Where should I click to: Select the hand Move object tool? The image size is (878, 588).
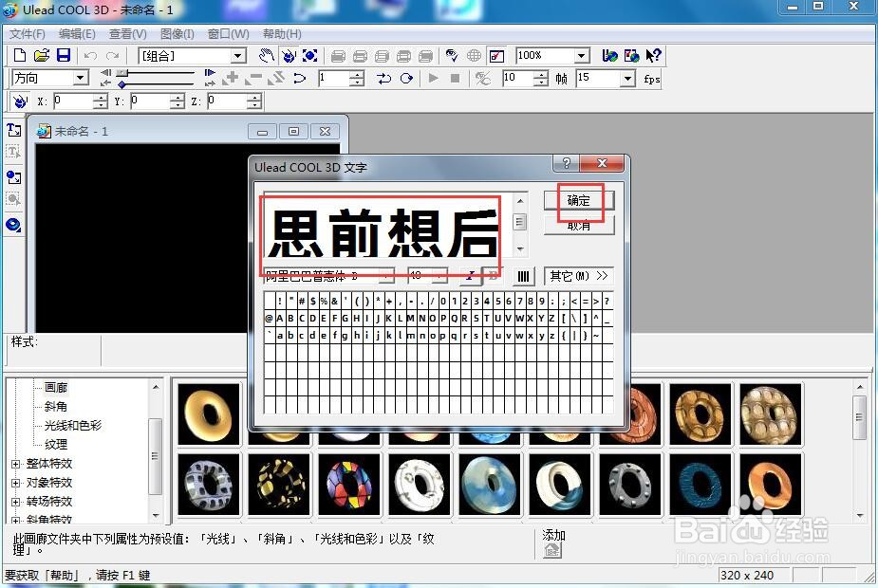tap(267, 55)
